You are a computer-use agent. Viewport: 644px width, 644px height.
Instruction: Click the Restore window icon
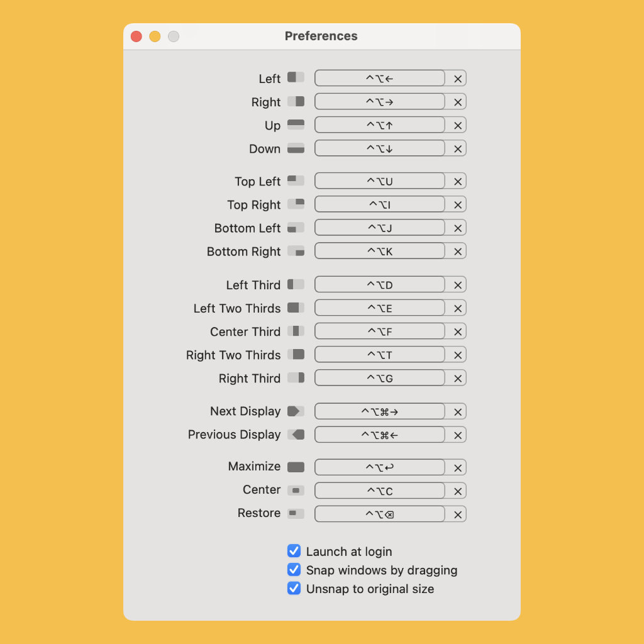296,514
